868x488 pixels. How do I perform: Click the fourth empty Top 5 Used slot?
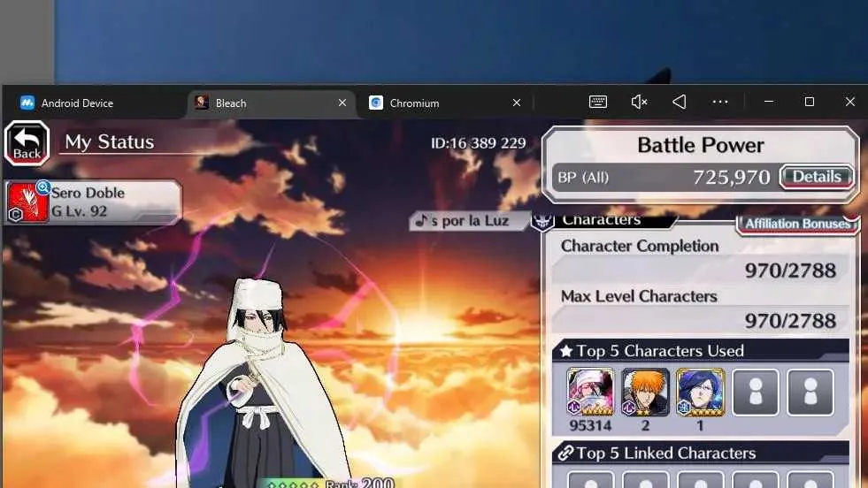756,393
